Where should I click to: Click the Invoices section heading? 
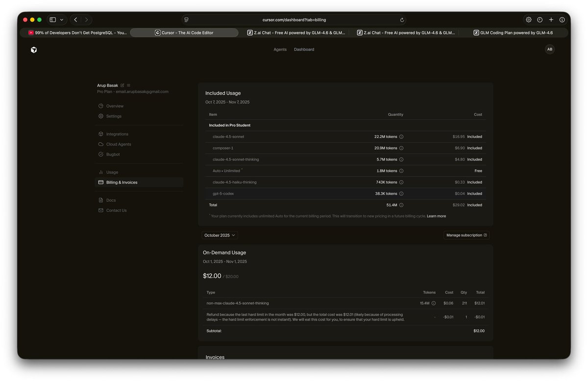[x=215, y=357]
